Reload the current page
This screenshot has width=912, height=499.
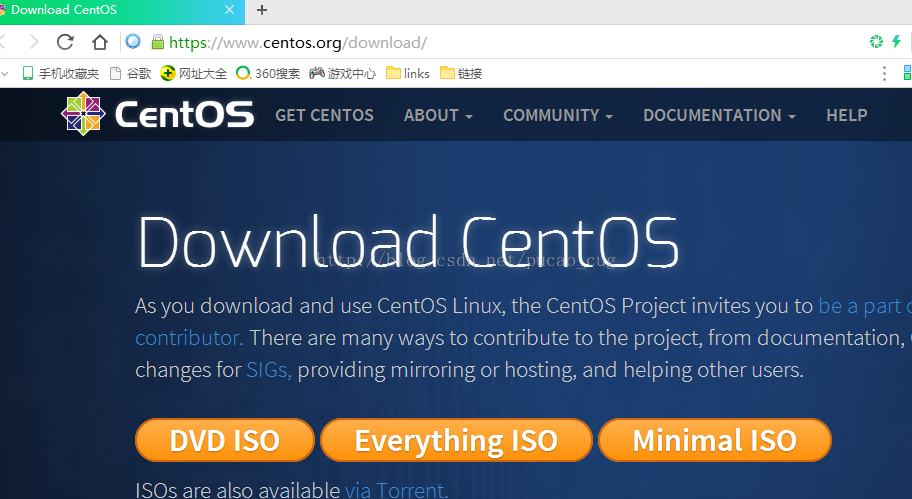tap(65, 42)
